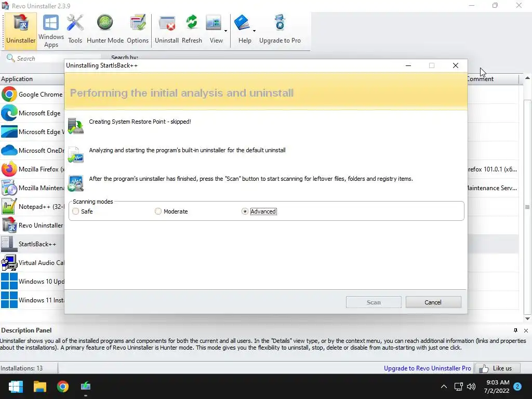Select the Microsoft Edge list icon
Screen dimensions: 532x399
(9, 113)
